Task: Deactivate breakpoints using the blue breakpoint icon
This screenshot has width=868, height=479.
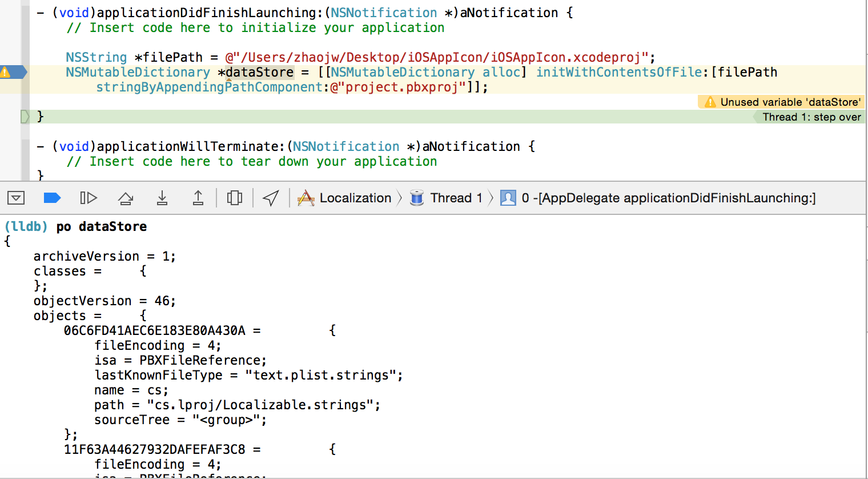Action: point(52,198)
